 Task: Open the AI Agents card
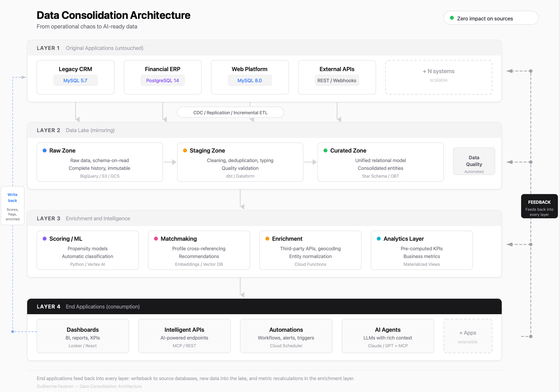[x=388, y=336]
